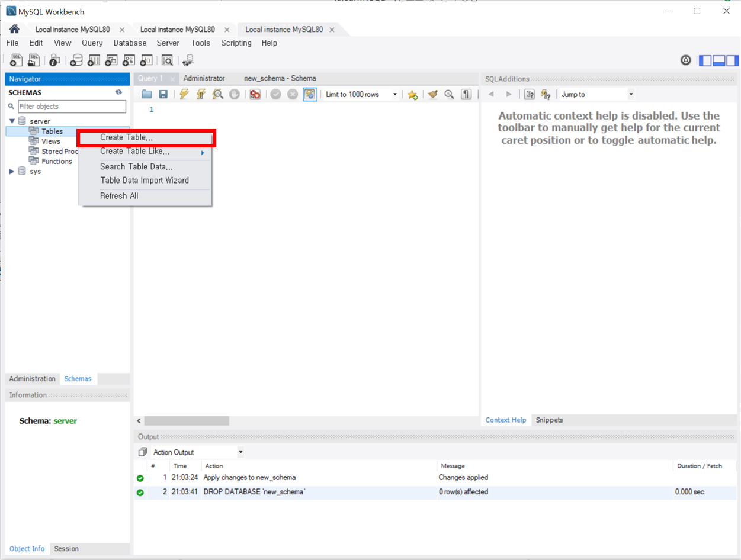Toggle stop-on-error execution mode
This screenshot has height=560, width=741.
255,94
